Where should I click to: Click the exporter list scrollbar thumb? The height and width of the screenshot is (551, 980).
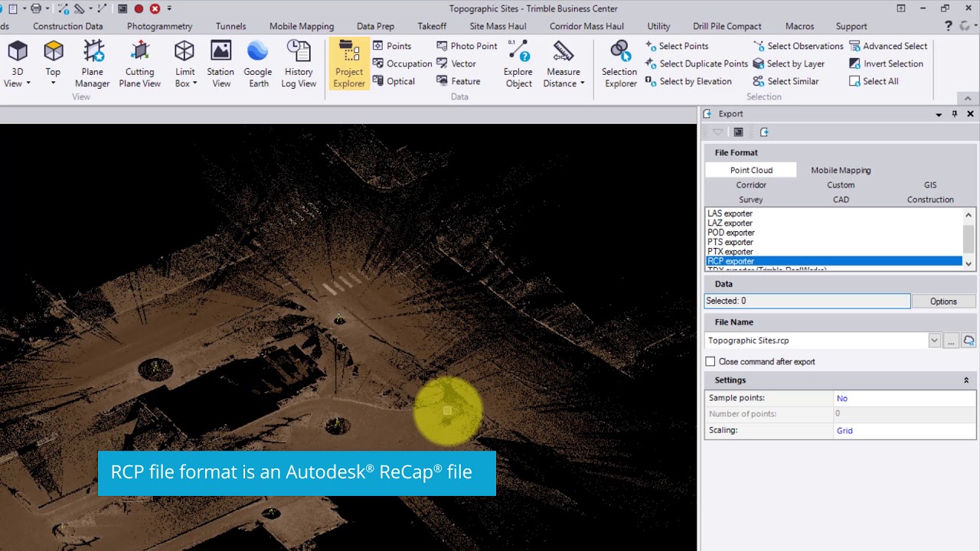(x=969, y=238)
